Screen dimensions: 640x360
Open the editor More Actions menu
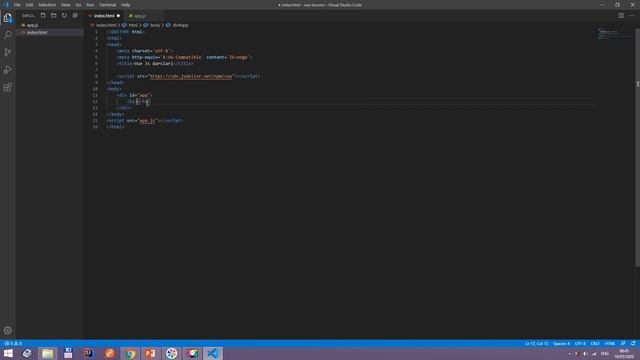631,16
